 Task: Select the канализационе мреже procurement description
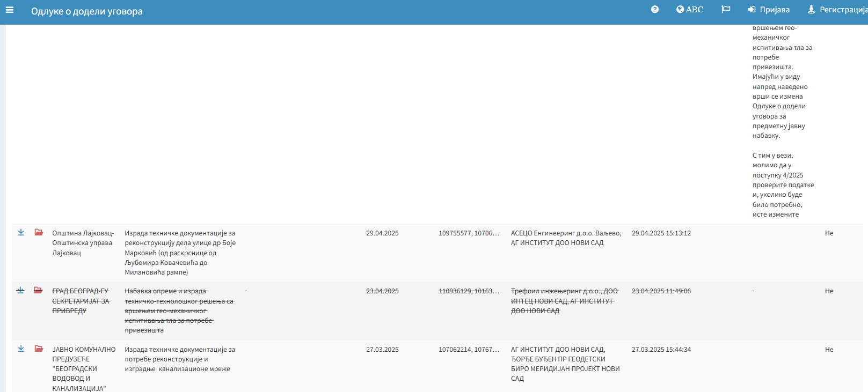[x=179, y=359]
